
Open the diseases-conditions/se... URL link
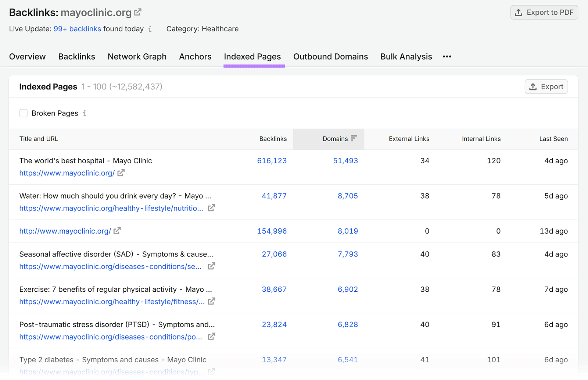[110, 266]
